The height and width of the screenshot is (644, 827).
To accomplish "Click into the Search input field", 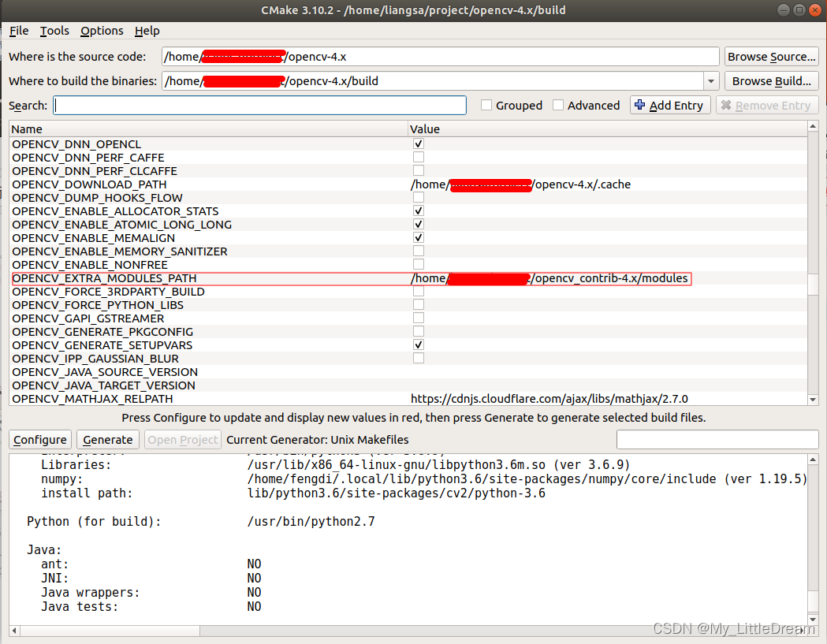I will tap(260, 106).
